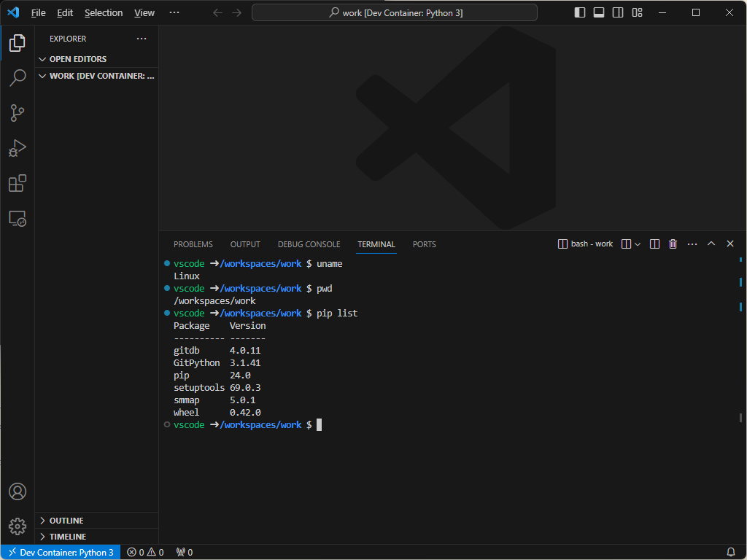Click the VS Code logo icon in title bar
The width and height of the screenshot is (747, 560).
click(x=13, y=12)
